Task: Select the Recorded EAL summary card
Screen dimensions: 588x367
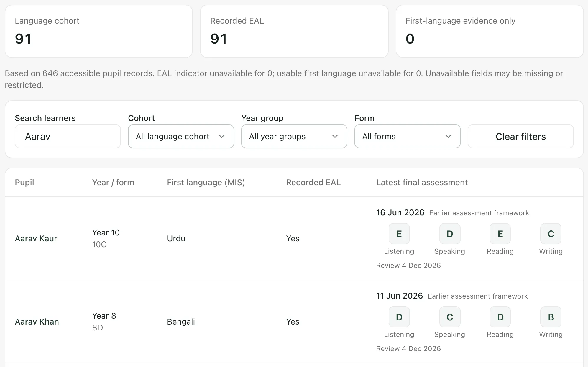Action: 294,31
